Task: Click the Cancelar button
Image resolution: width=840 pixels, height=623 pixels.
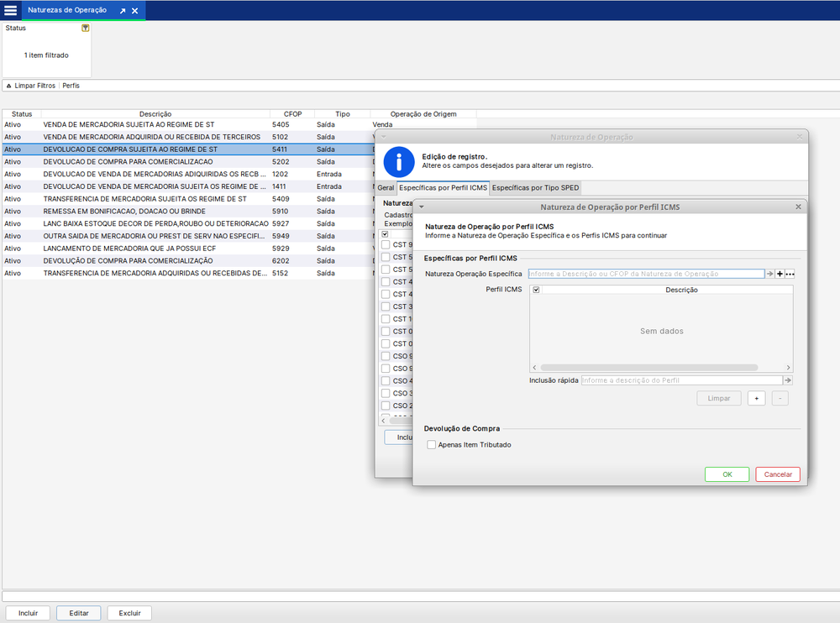Action: pos(777,474)
